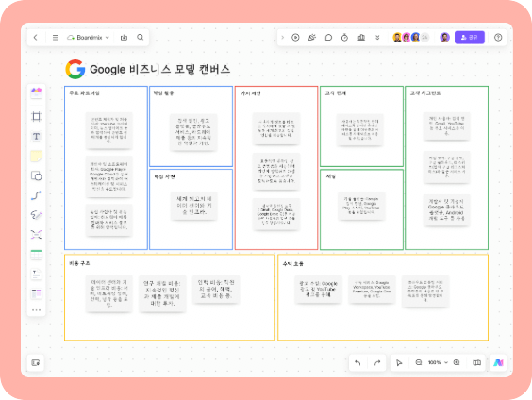Select the Shape tool
This screenshot has width=532, height=400.
coord(36,175)
